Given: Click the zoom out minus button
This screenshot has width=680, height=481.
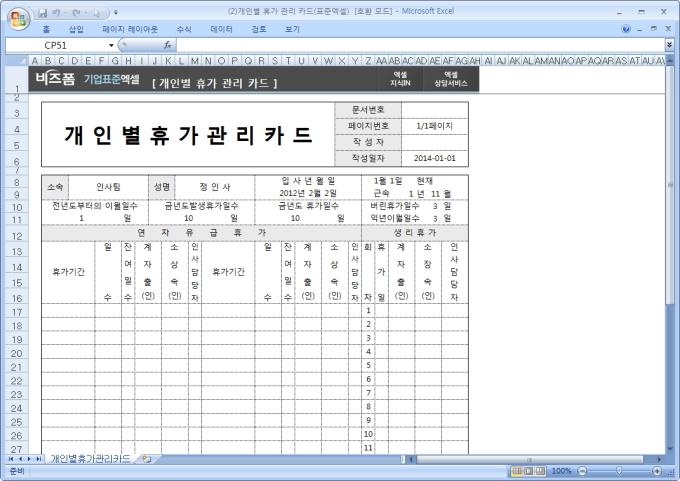Looking at the screenshot, I should [x=581, y=470].
